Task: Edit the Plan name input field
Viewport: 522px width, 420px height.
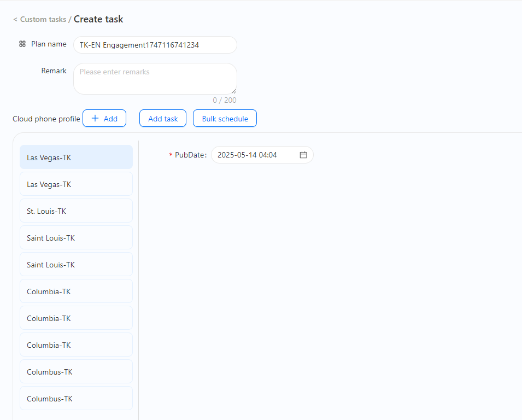Action: click(155, 45)
